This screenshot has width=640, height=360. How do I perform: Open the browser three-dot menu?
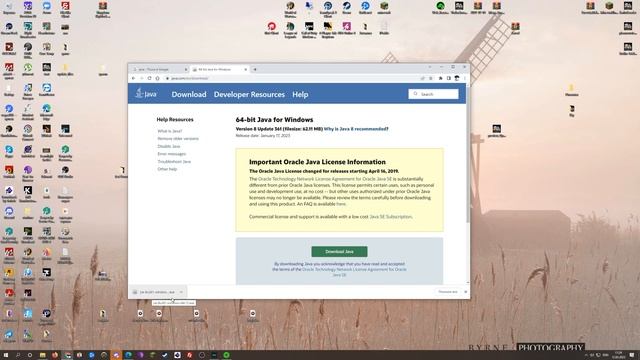pyautogui.click(x=464, y=78)
